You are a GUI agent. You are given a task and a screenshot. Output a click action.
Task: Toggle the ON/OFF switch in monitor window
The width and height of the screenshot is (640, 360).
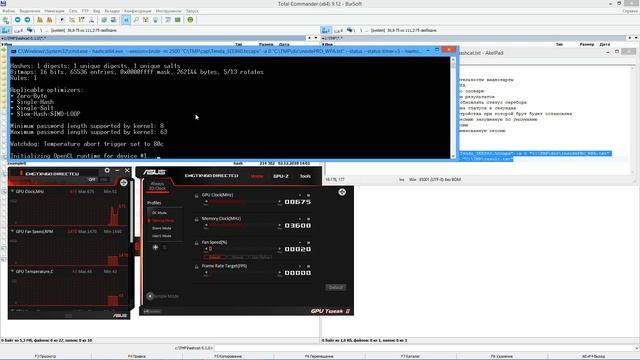(x=98, y=180)
